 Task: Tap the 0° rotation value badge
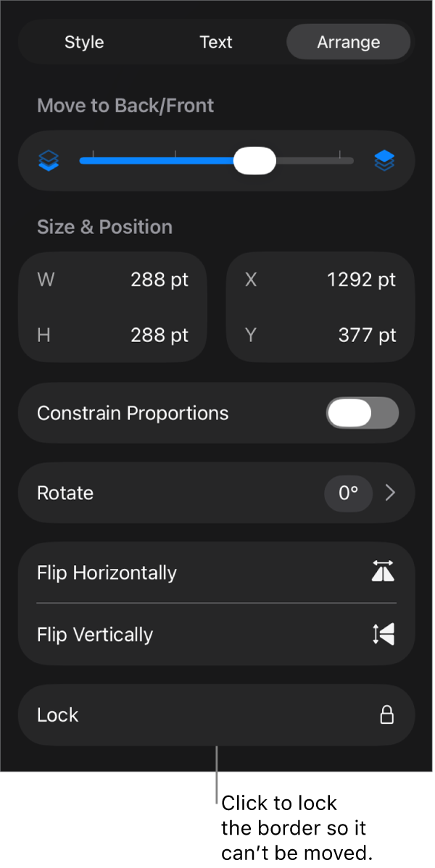click(x=349, y=493)
